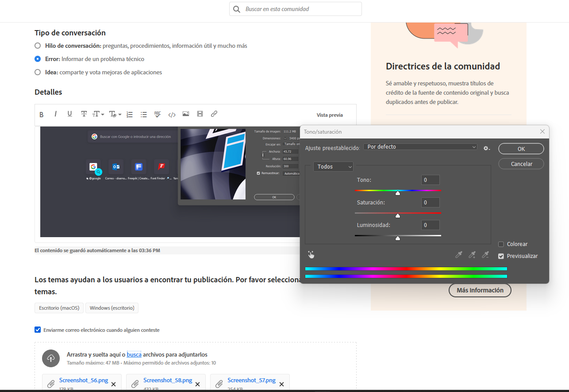Screen dimensions: 569x392
Task: Open the Hue/Saturation preset settings gear
Action: tap(486, 149)
